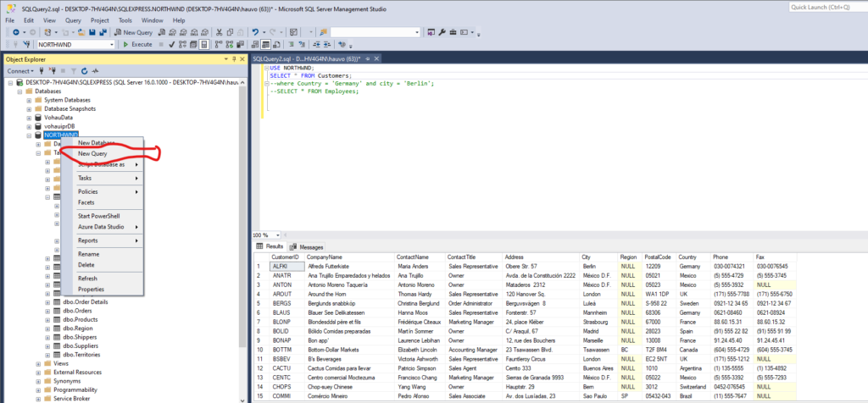Open the Query menu in menu bar
This screenshot has width=868, height=403.
point(73,20)
